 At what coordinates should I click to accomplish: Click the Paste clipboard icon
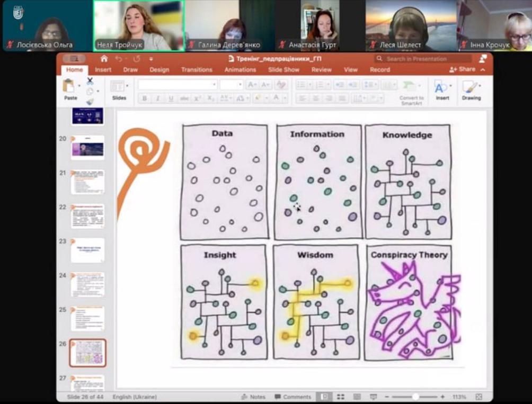click(x=69, y=85)
